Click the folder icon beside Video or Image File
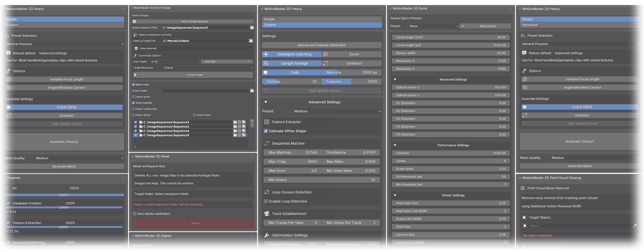 point(251,41)
